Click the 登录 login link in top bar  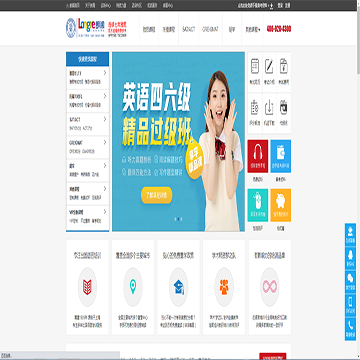pyautogui.click(x=280, y=5)
